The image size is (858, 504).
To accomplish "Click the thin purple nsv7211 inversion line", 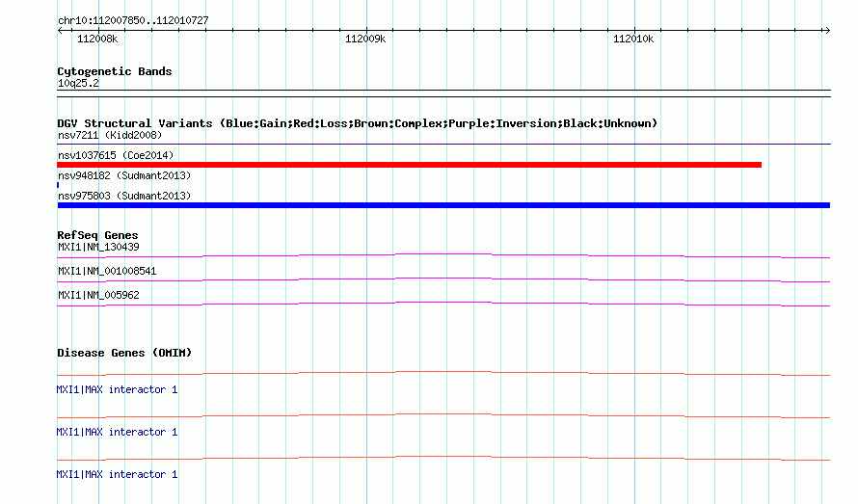I will tap(443, 144).
